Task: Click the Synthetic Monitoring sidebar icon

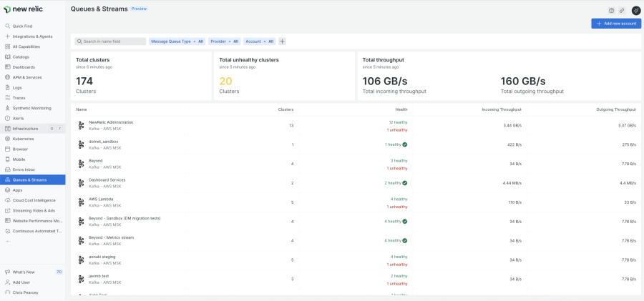Action: click(x=7, y=108)
